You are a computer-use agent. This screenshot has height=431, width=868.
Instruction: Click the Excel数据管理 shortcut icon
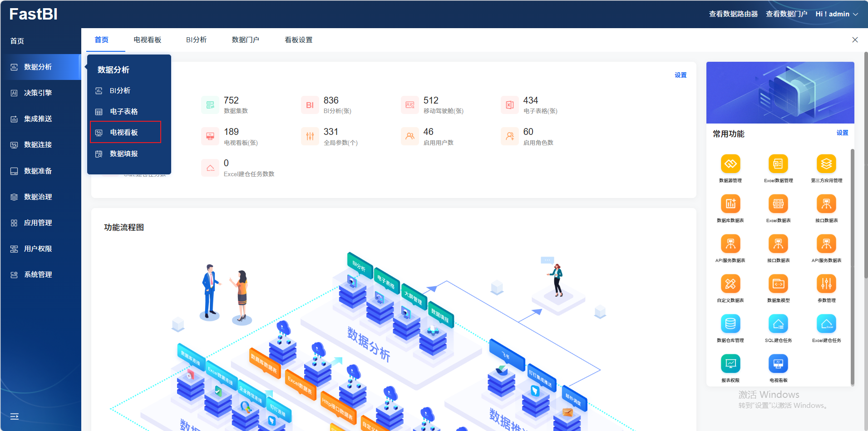coord(778,164)
